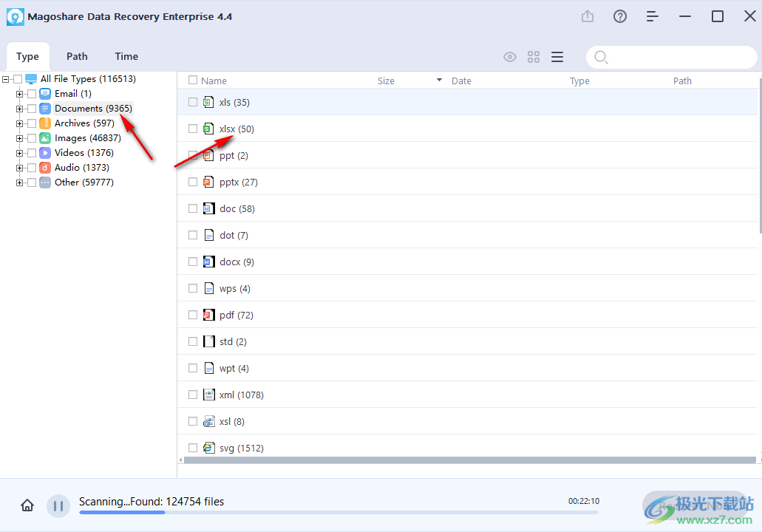This screenshot has height=532, width=762.
Task: Check the pdf (72) row checkbox
Action: 193,315
